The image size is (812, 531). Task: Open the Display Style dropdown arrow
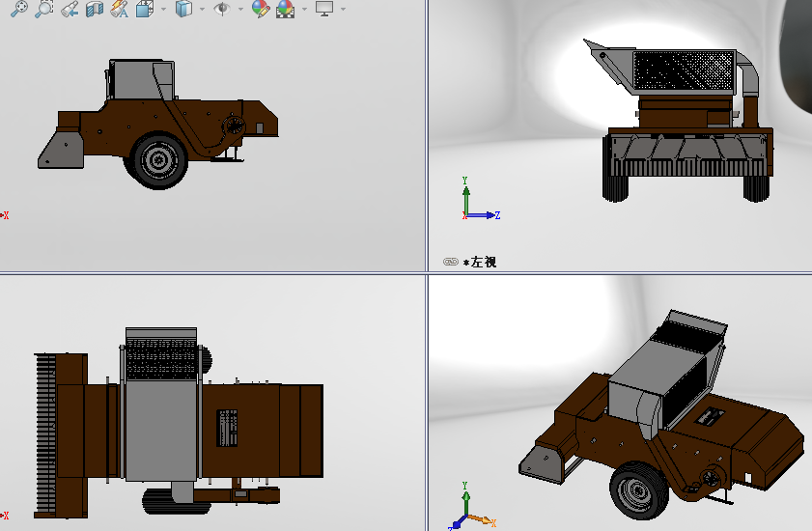click(x=202, y=9)
